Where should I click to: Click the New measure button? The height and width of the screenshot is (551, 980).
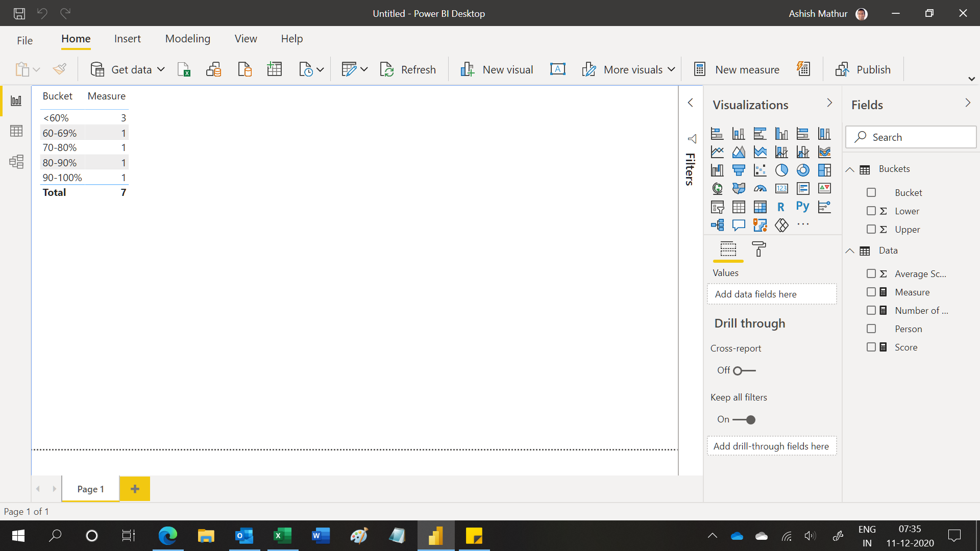tap(737, 69)
